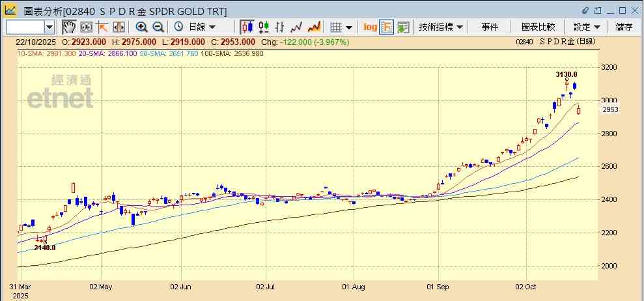The width and height of the screenshot is (644, 301).
Task: Select the hand pan tool
Action: coord(69,27)
